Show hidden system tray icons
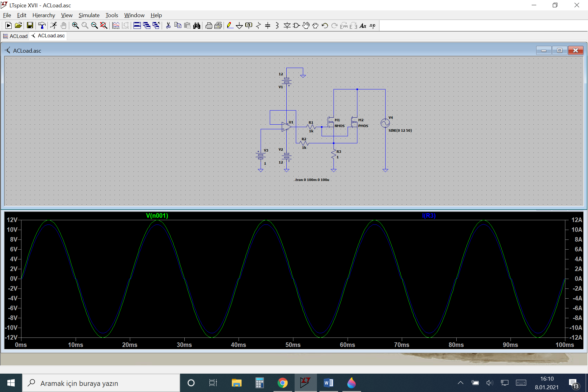This screenshot has height=392, width=588. 460,383
